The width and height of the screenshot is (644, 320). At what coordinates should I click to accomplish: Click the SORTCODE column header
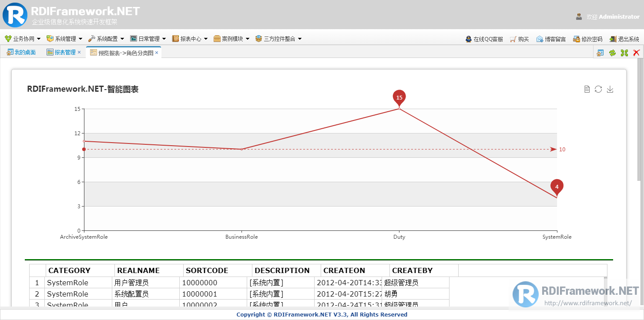[218, 270]
